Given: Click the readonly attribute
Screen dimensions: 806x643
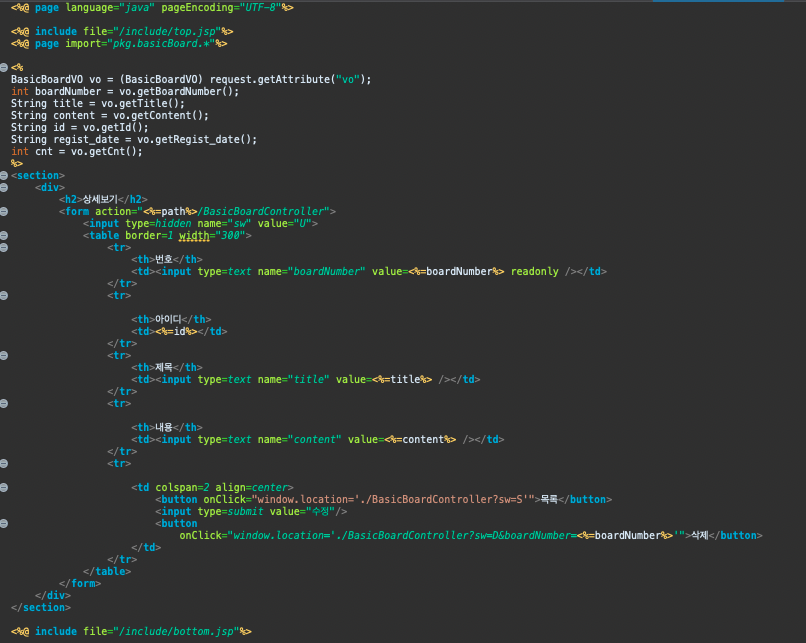Looking at the screenshot, I should pyautogui.click(x=535, y=271).
